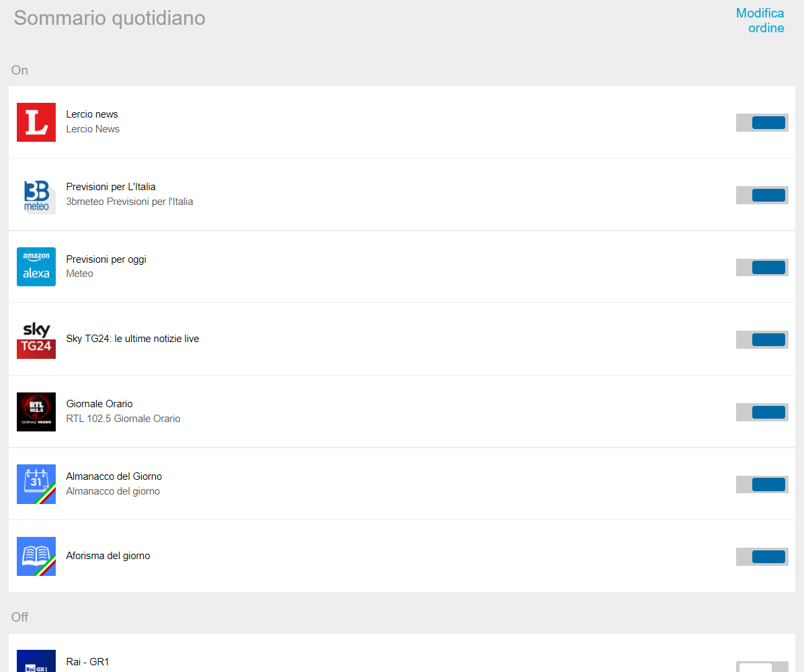The height and width of the screenshot is (672, 804).
Task: Click the Aforisma del giorno book icon
Action: pos(36,556)
